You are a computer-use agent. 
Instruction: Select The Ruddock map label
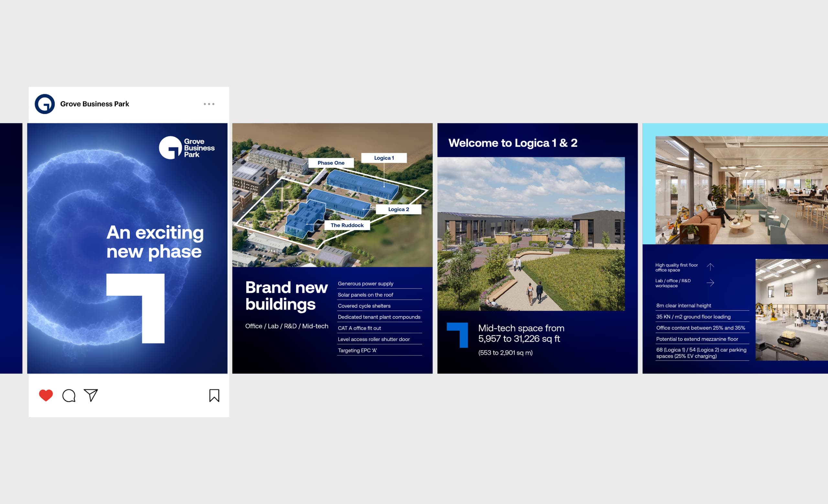point(347,225)
